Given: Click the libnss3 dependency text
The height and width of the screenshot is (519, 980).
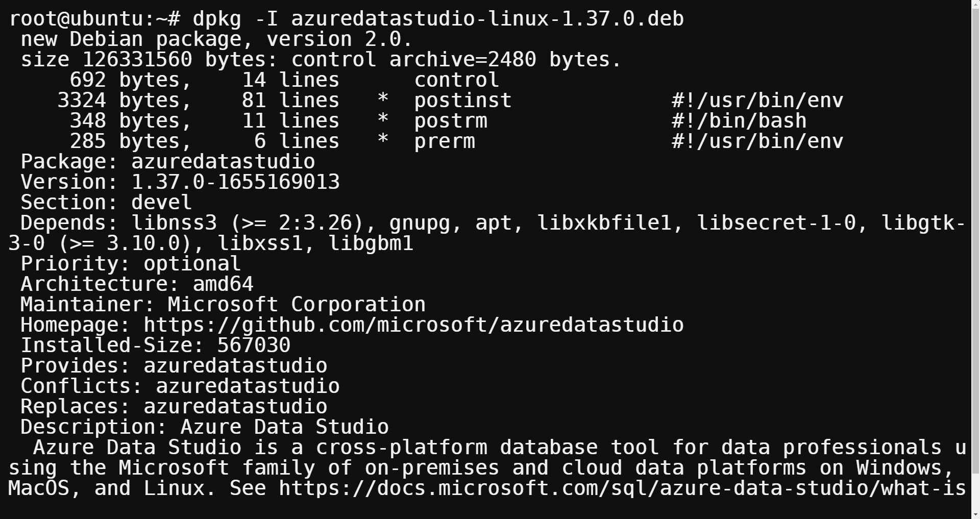Looking at the screenshot, I should click(174, 223).
